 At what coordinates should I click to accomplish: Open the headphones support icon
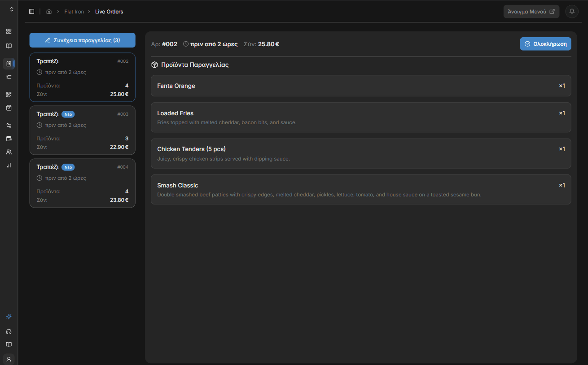coord(9,331)
